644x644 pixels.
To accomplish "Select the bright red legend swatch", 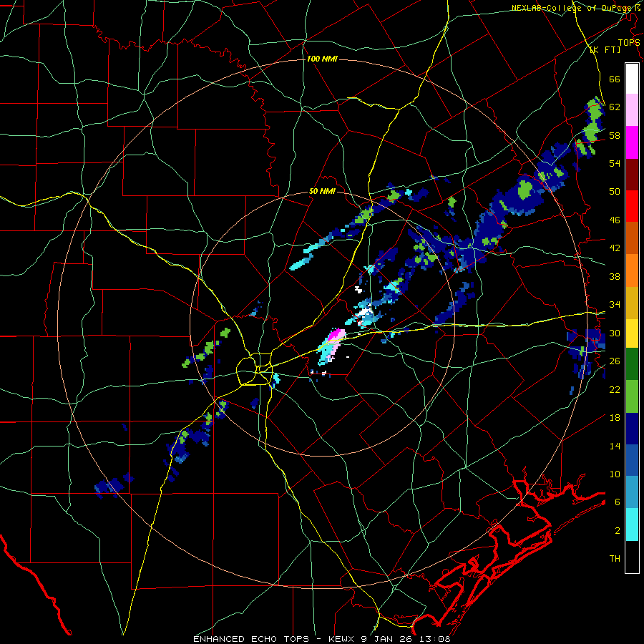I will click(x=632, y=206).
